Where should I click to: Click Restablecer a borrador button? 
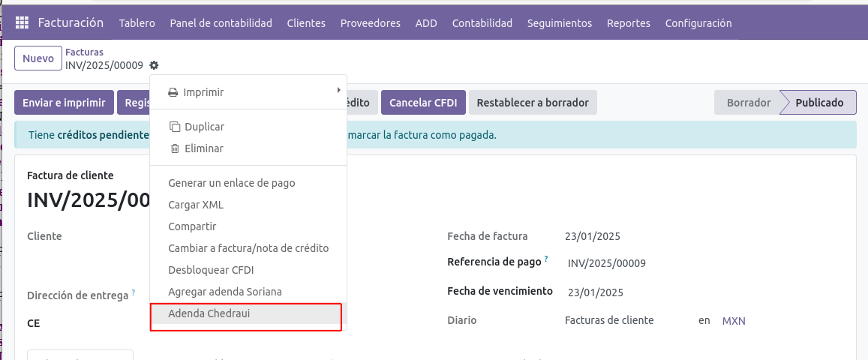[x=532, y=103]
